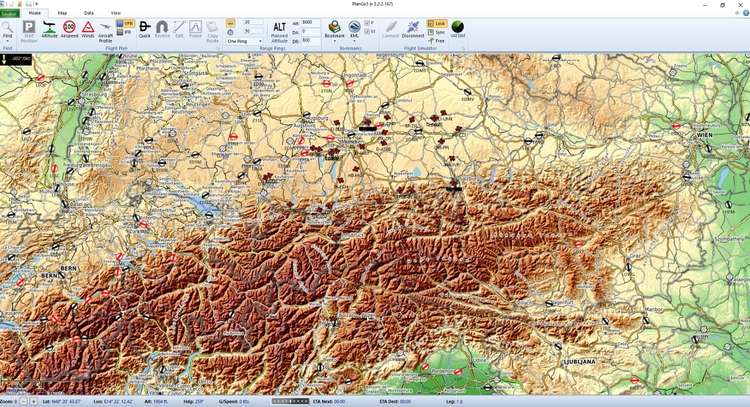Click the Free button
Screen dimensions: 750x407
pyautogui.click(x=437, y=40)
